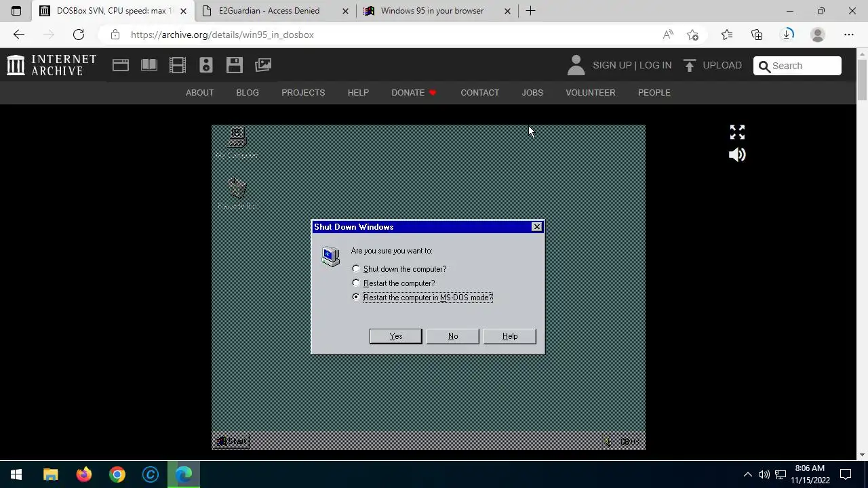Open Windows Start menu

(16, 474)
